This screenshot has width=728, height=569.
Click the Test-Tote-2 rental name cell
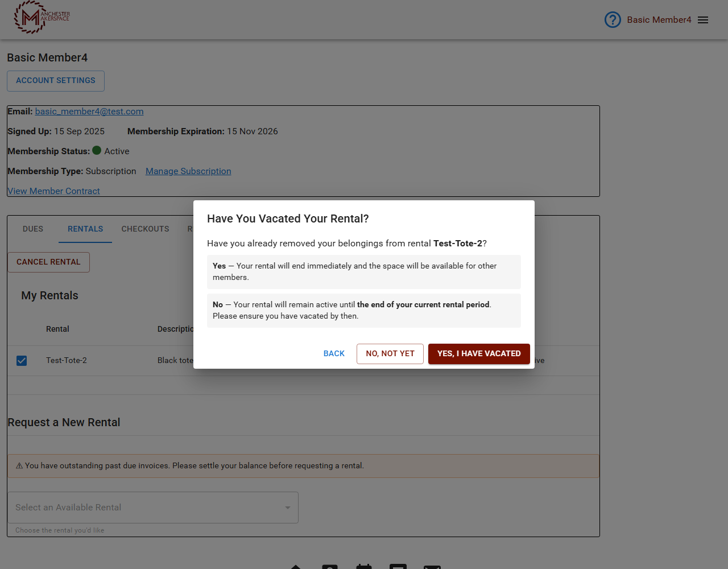click(67, 361)
